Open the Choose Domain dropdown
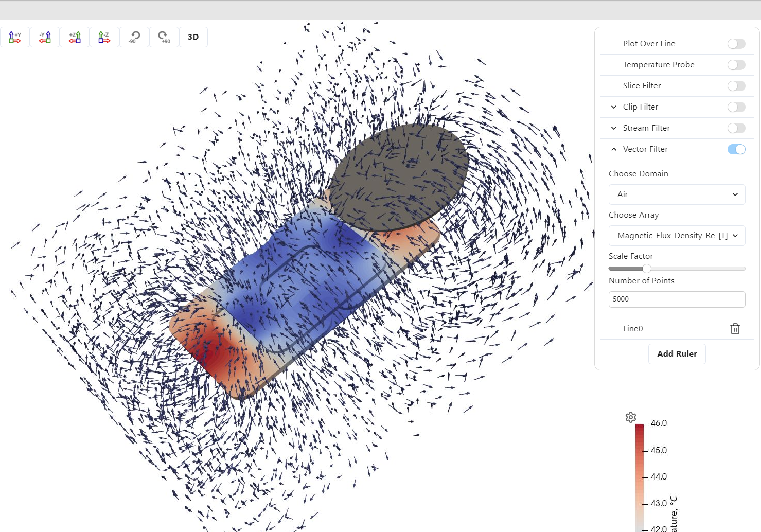Image resolution: width=761 pixels, height=532 pixels. [x=677, y=194]
